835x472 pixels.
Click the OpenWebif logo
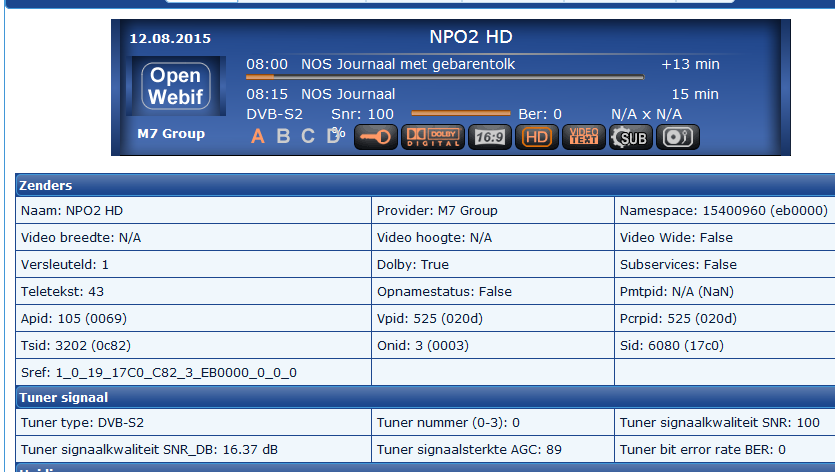tap(176, 86)
